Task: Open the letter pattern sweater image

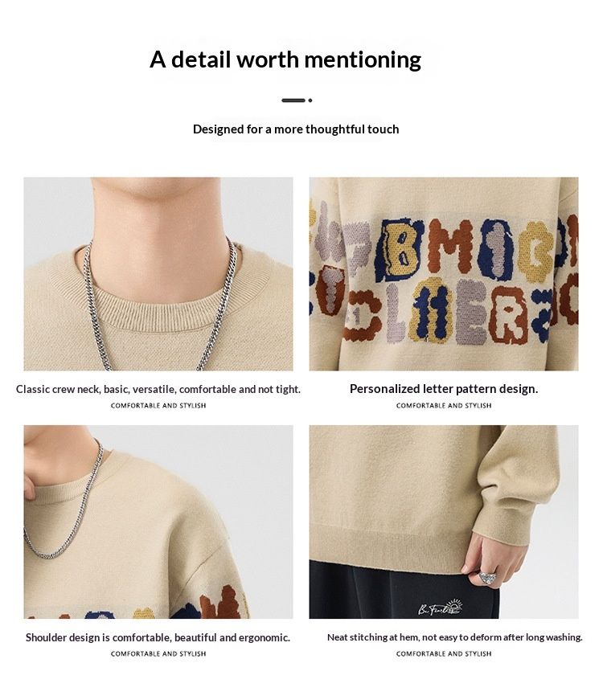Action: click(x=444, y=274)
